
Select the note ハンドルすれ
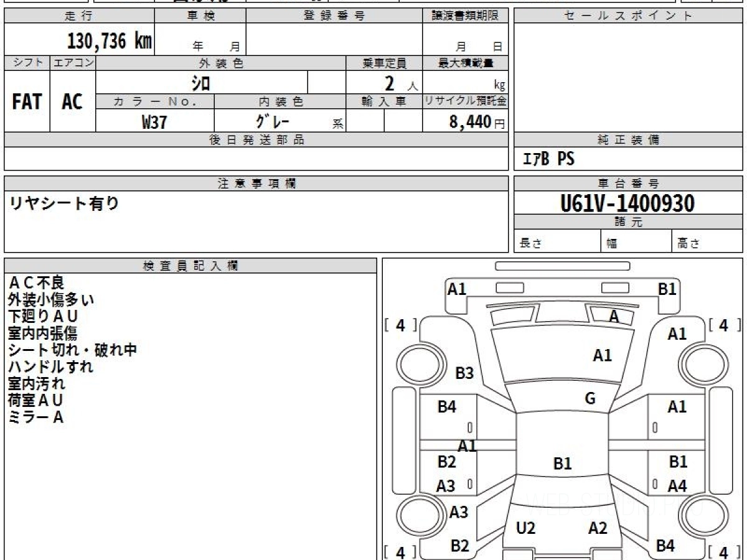pos(50,366)
